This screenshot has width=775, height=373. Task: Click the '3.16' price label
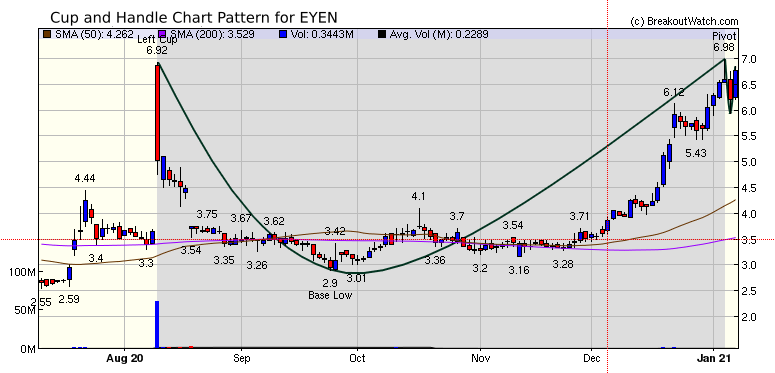[519, 270]
